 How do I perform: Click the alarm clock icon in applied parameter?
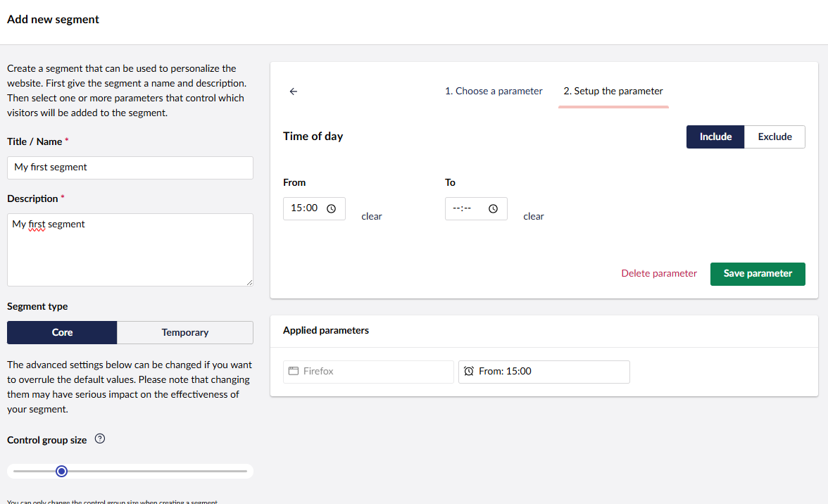[x=469, y=371]
